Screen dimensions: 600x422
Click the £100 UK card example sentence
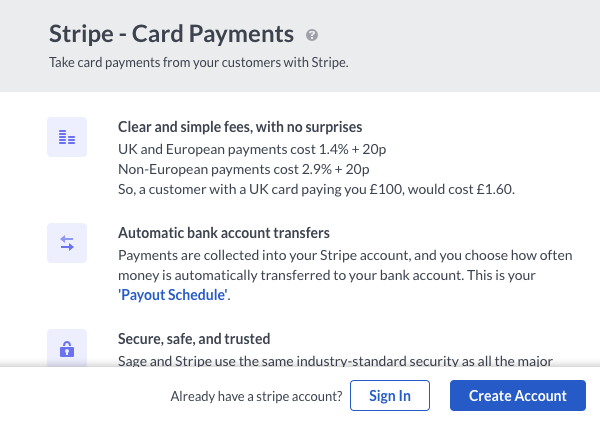point(316,189)
